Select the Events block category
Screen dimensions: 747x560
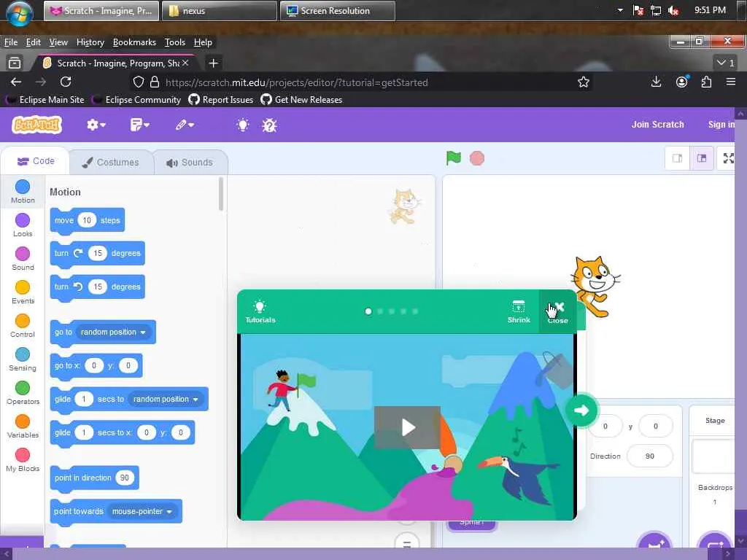pyautogui.click(x=23, y=292)
